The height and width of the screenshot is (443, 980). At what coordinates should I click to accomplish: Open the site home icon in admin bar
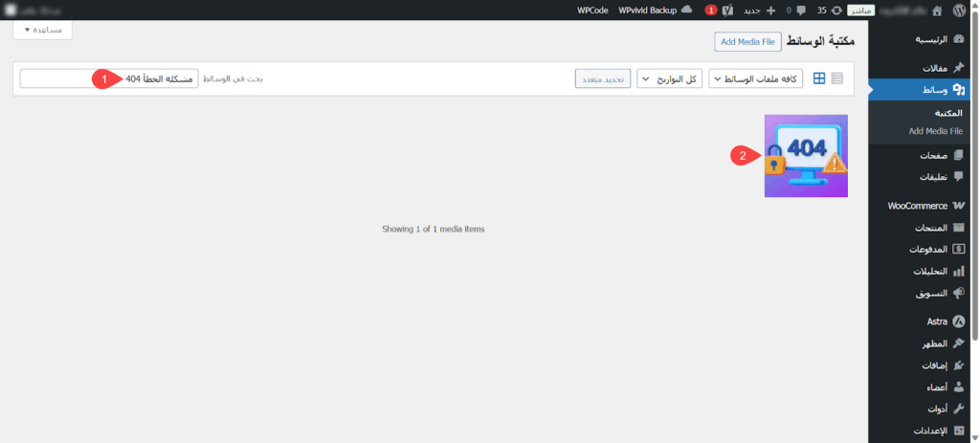(936, 10)
